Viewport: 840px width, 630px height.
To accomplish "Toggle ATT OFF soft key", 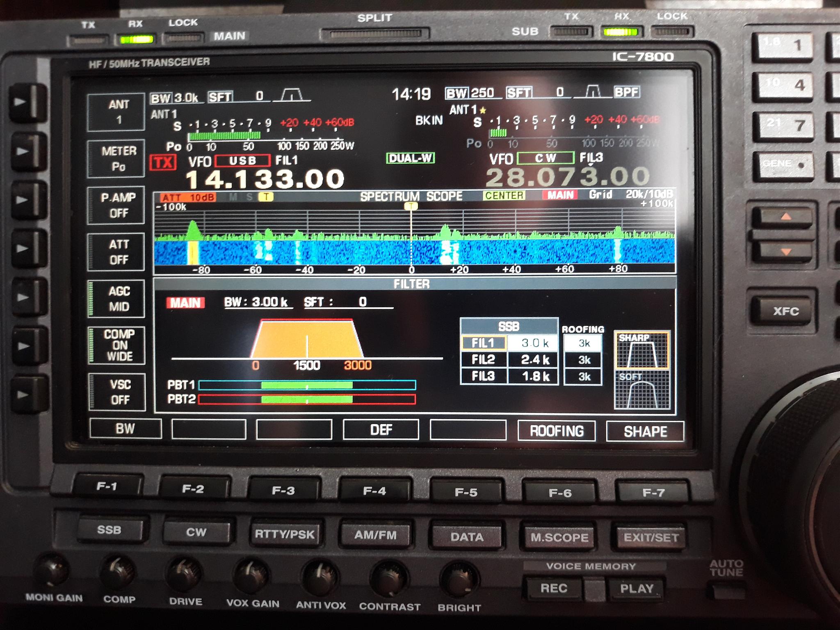I will pos(116,252).
